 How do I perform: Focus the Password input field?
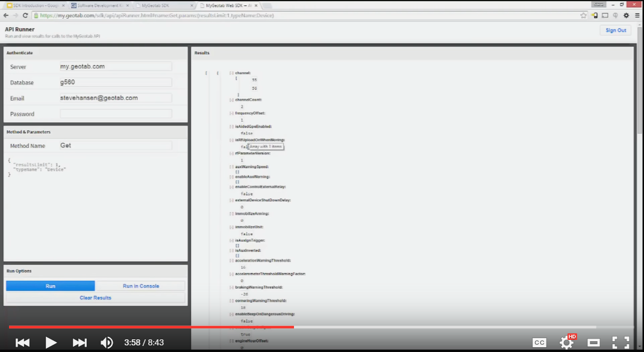point(116,114)
